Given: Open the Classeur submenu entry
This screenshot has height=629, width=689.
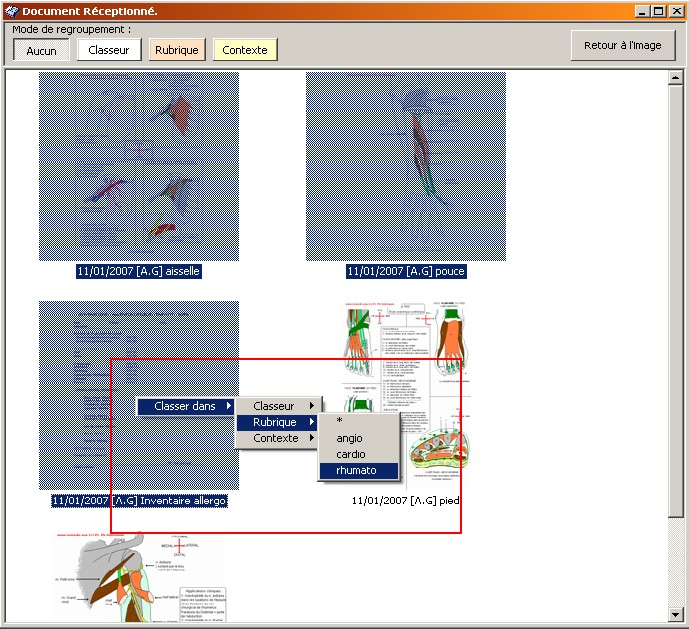Looking at the screenshot, I should click(x=275, y=406).
